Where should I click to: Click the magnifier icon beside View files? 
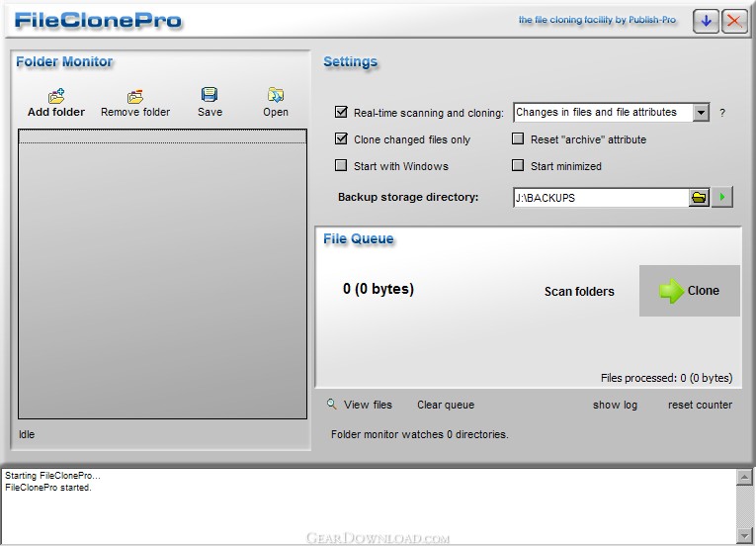(331, 404)
